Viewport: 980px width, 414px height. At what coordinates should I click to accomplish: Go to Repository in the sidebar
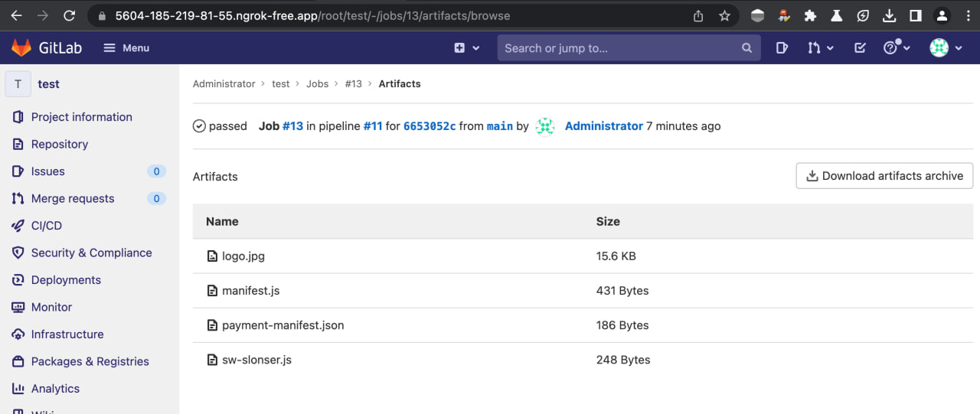(x=59, y=144)
